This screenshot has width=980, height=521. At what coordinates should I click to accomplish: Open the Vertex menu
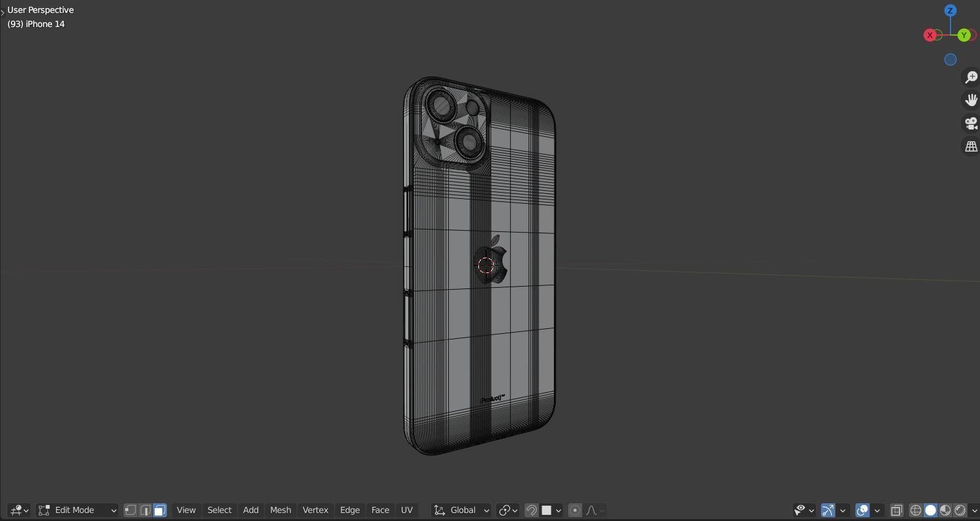[316, 510]
